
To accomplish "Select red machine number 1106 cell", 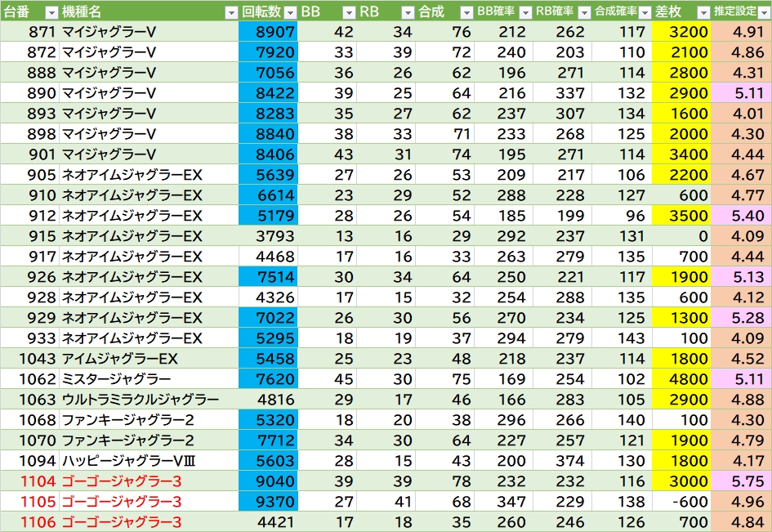I will [x=30, y=521].
